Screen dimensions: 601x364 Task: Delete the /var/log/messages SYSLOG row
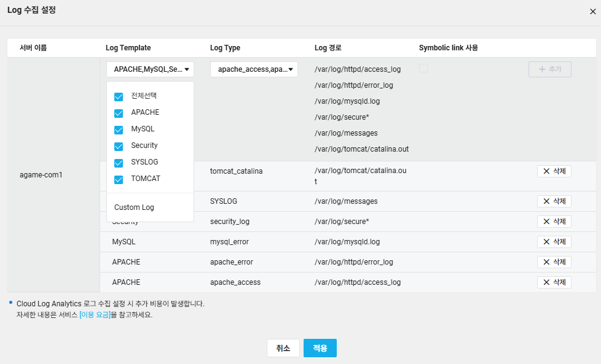554,201
